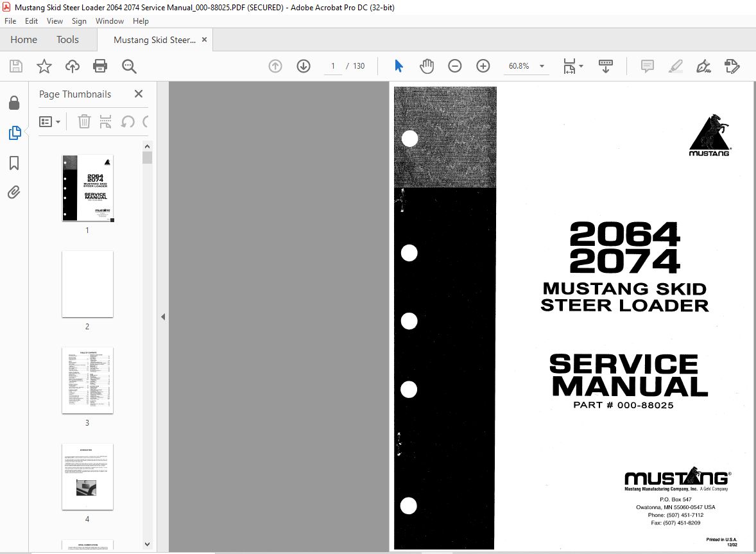This screenshot has height=554, width=756.
Task: Click the Page Thumbnails panel title
Action: click(x=75, y=94)
